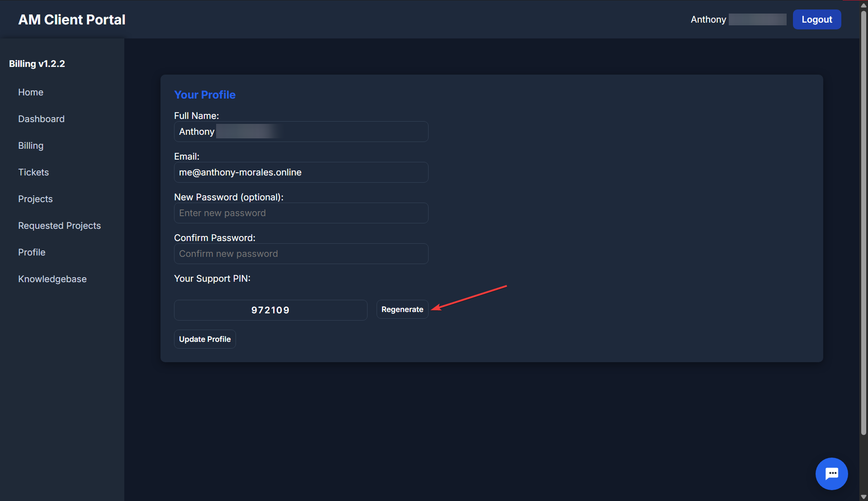Regenerate the support PIN
Screen dimensions: 868x501
(x=402, y=309)
